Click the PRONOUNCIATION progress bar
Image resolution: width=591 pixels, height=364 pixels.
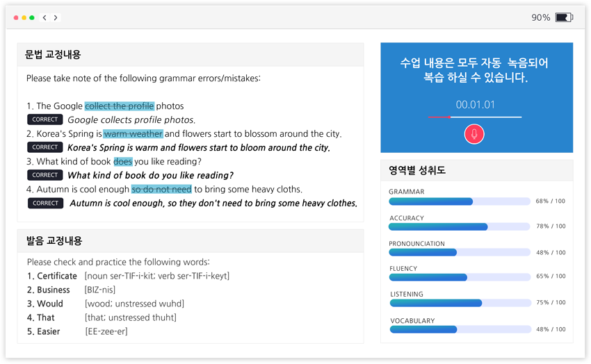[460, 252]
